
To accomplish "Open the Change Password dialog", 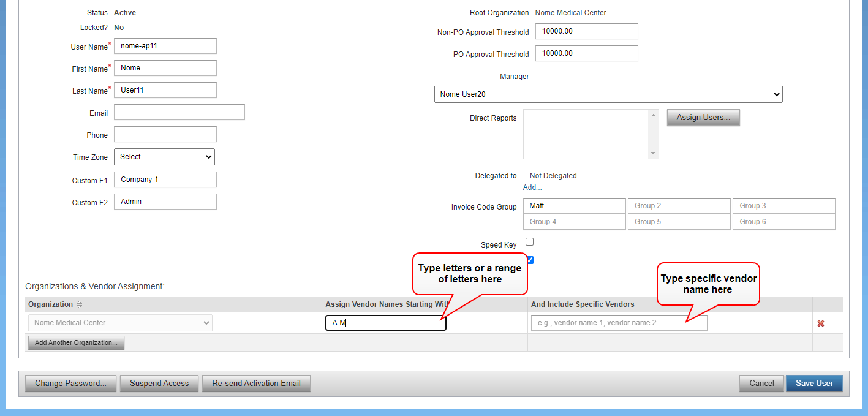I will (70, 384).
